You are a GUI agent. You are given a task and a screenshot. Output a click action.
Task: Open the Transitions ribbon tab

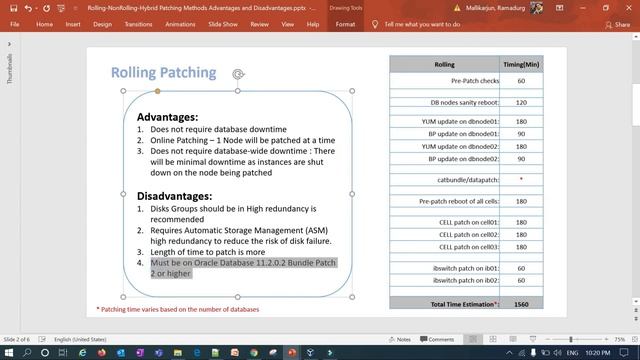point(138,24)
